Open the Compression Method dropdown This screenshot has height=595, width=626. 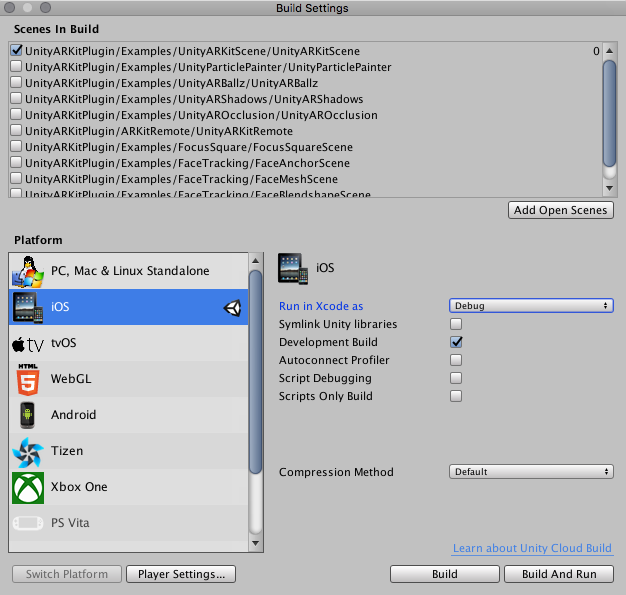(x=531, y=472)
